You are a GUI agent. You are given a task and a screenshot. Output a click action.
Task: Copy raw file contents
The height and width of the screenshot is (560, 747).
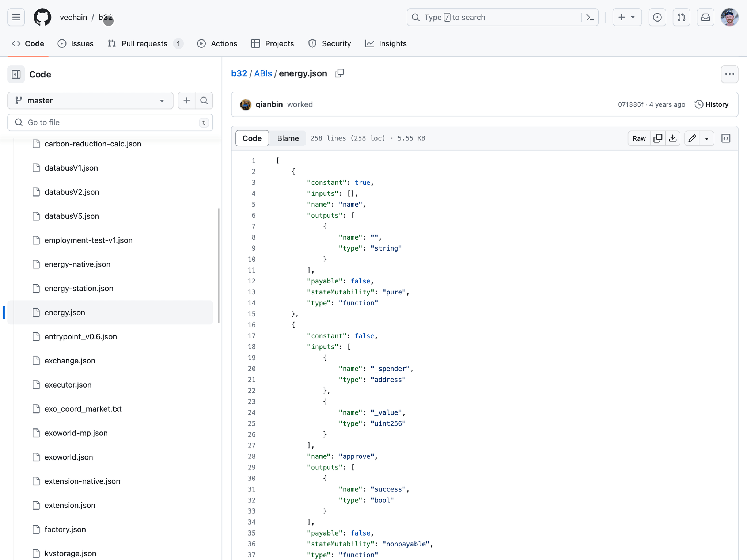click(x=658, y=138)
